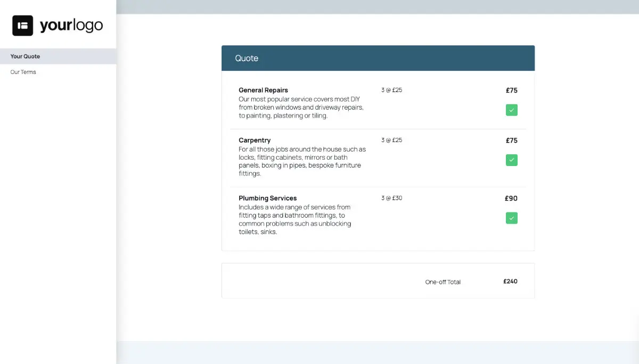
Task: Click the "3 @ £30" quantity text
Action: click(391, 198)
